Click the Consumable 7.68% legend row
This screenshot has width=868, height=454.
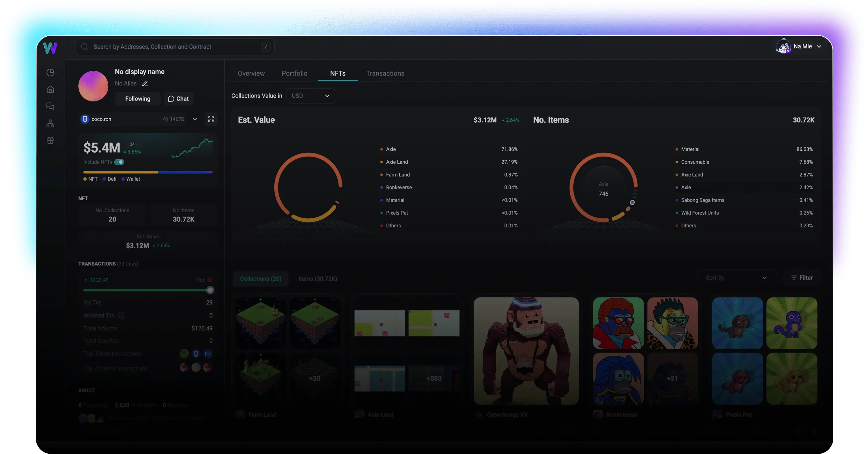744,162
